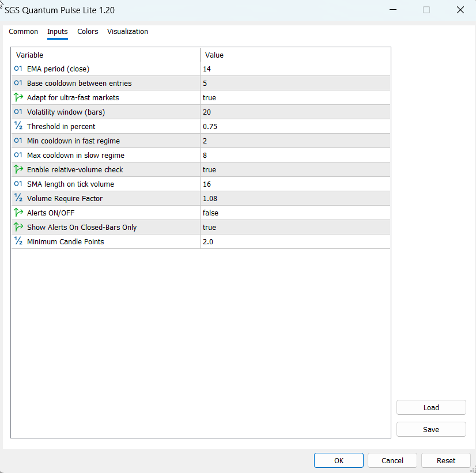This screenshot has width=476, height=473.
Task: Select the Min cooldown in fast regime label
Action: pos(73,141)
